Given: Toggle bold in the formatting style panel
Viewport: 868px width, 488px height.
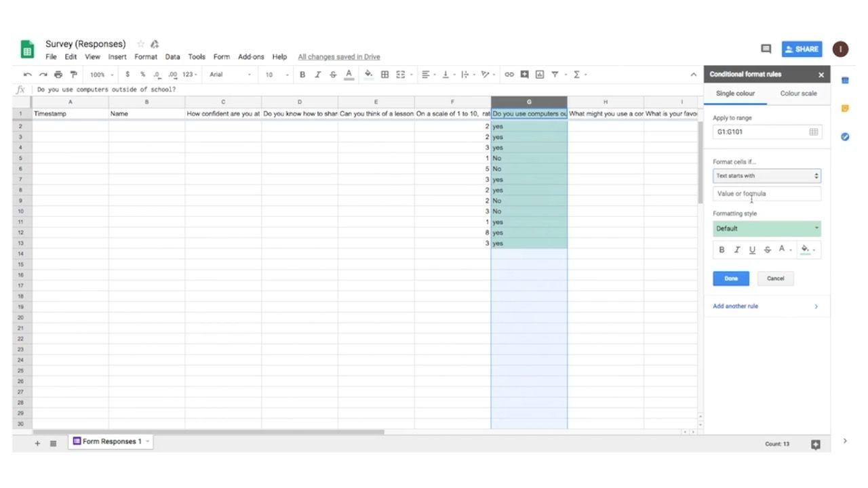Looking at the screenshot, I should (x=722, y=250).
